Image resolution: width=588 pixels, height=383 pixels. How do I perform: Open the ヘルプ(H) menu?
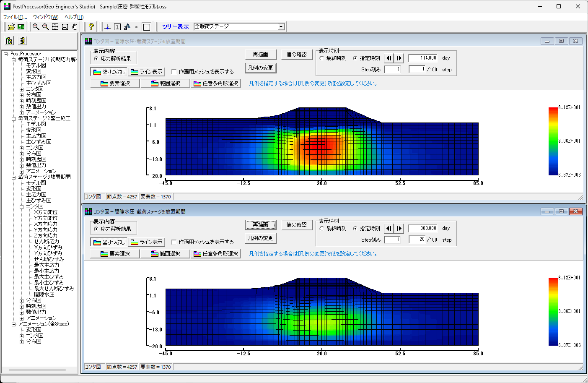pos(74,17)
